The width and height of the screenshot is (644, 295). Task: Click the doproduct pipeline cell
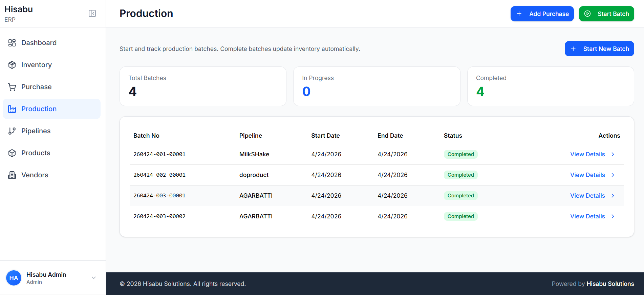point(254,175)
